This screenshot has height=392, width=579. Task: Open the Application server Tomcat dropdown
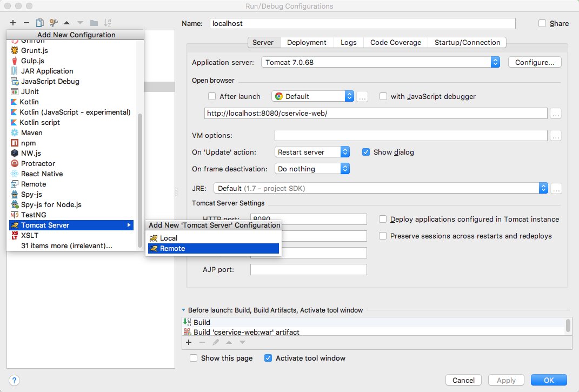point(381,62)
